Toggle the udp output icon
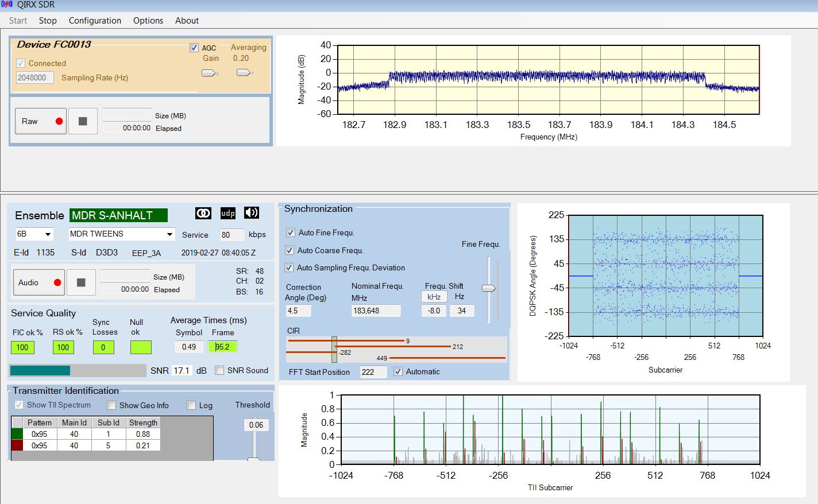This screenshot has height=504, width=818. 227,213
